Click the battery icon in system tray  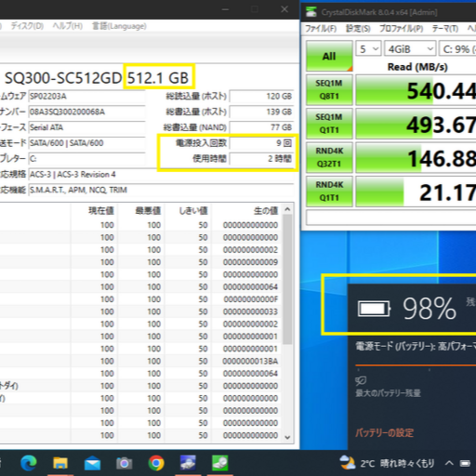[465, 464]
